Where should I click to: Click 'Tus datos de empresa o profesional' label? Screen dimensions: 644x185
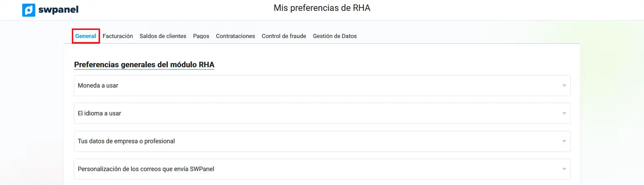click(x=126, y=141)
